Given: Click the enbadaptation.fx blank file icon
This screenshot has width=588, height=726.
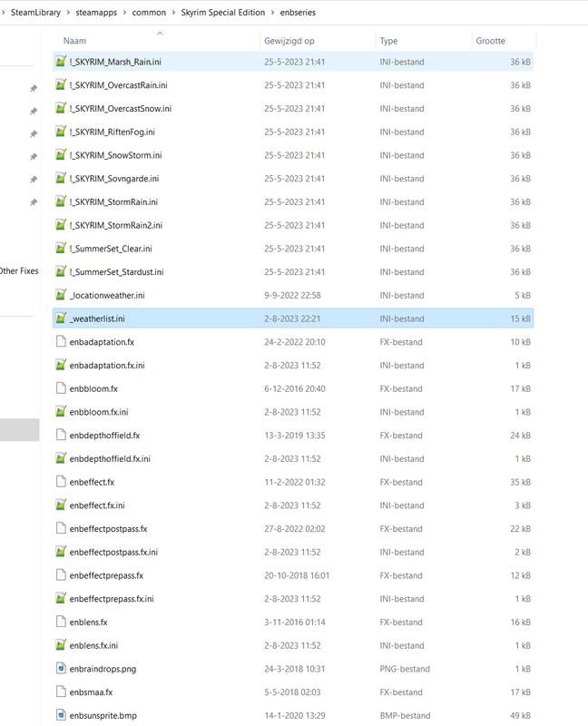Looking at the screenshot, I should (61, 342).
